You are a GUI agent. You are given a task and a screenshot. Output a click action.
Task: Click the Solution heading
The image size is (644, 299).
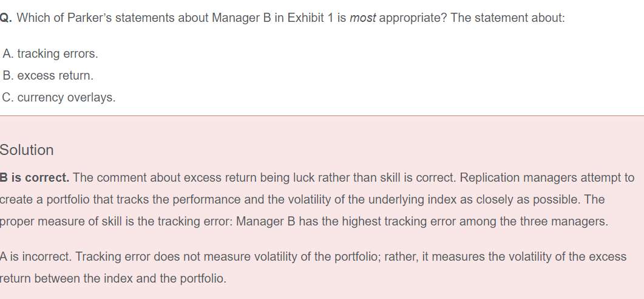(27, 150)
